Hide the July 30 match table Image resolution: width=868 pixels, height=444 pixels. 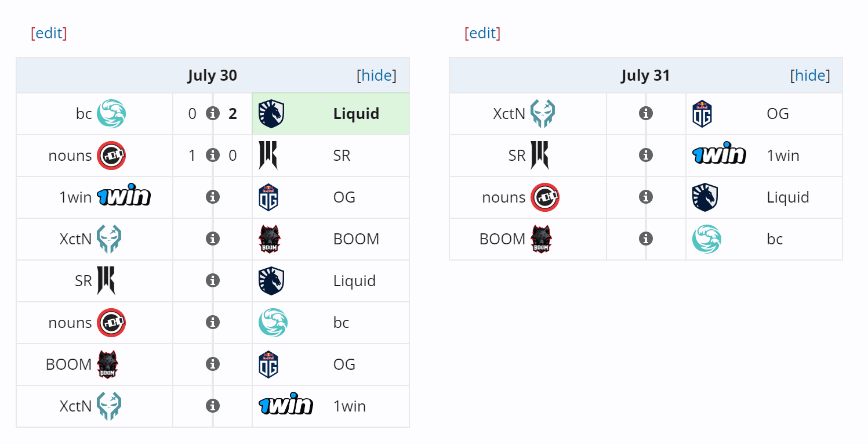click(377, 75)
